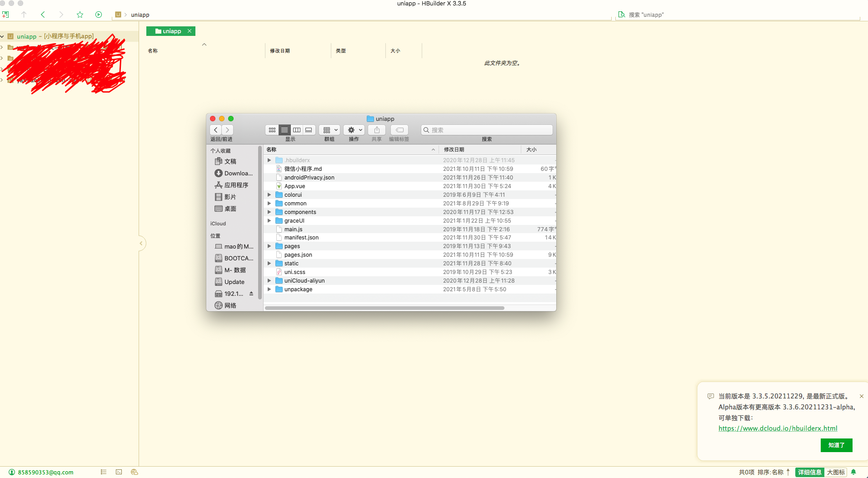Click the Finder horizontal scrollbar

pos(384,308)
